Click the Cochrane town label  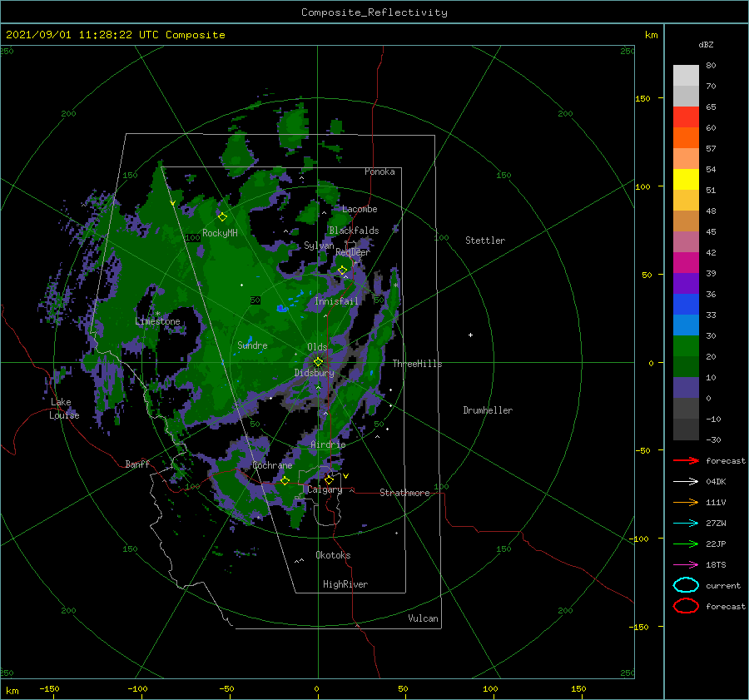(272, 465)
